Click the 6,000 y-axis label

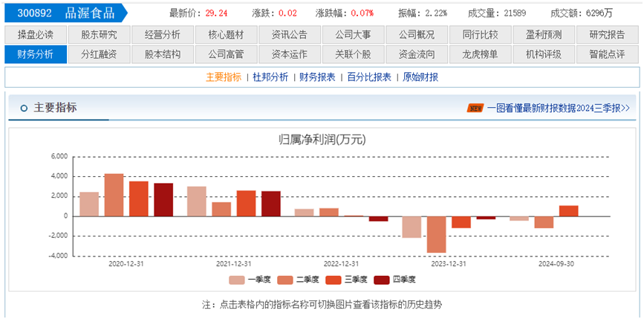click(59, 157)
